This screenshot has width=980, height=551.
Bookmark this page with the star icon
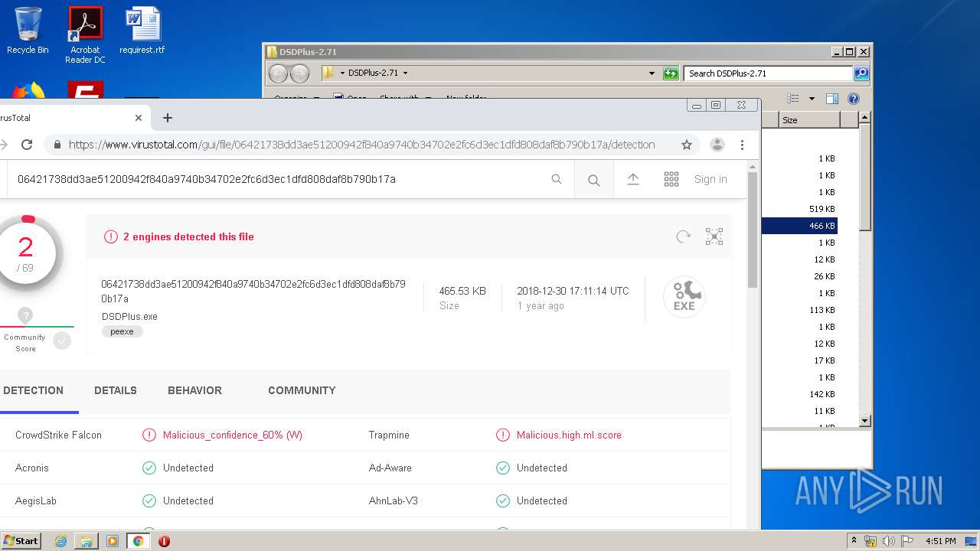pyautogui.click(x=687, y=145)
